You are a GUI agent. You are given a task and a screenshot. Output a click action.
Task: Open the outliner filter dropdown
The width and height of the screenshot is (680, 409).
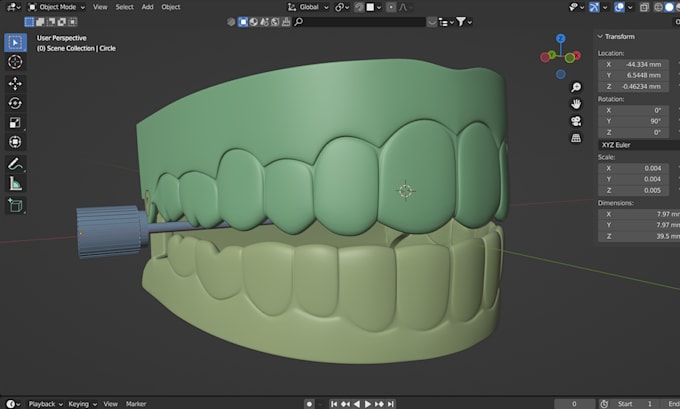click(x=464, y=22)
